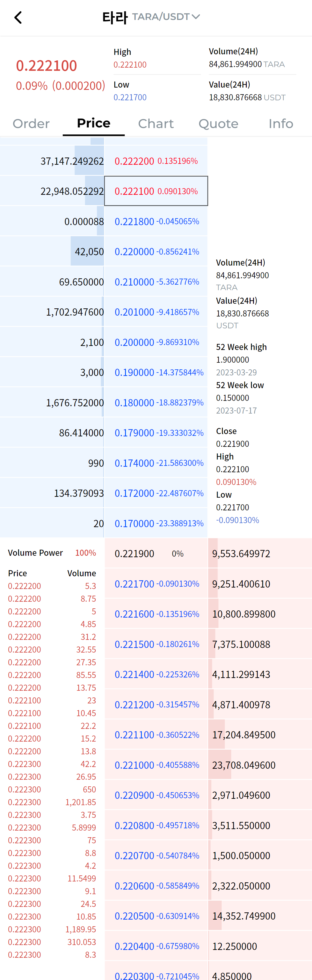Viewport: 312px width, 980px height.
Task: Go to the Quote tab
Action: click(x=218, y=124)
